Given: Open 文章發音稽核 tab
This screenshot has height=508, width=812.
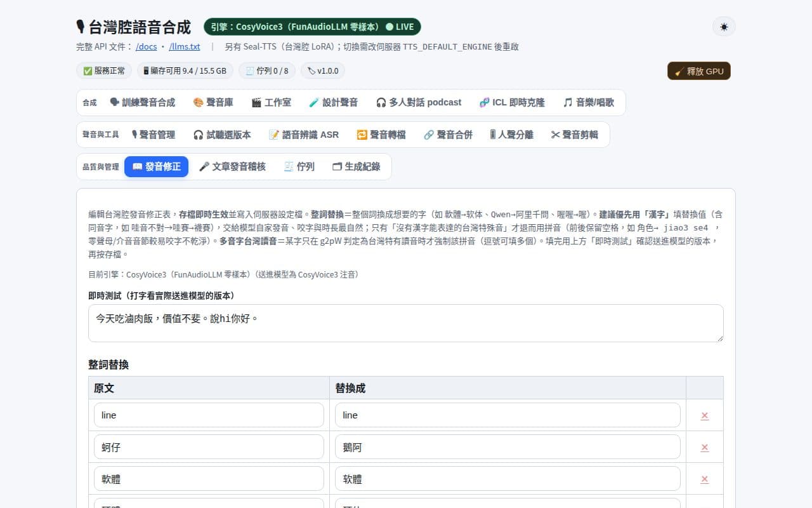Looking at the screenshot, I should (x=232, y=166).
